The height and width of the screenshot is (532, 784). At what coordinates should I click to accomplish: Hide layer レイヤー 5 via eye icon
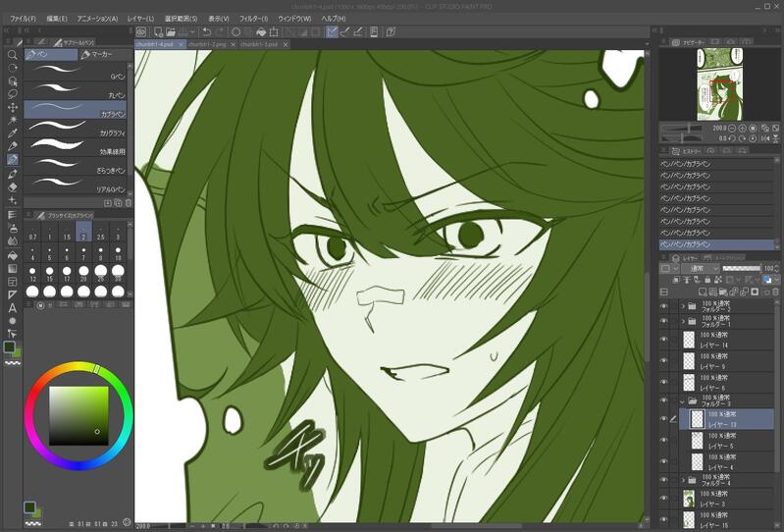point(664,441)
